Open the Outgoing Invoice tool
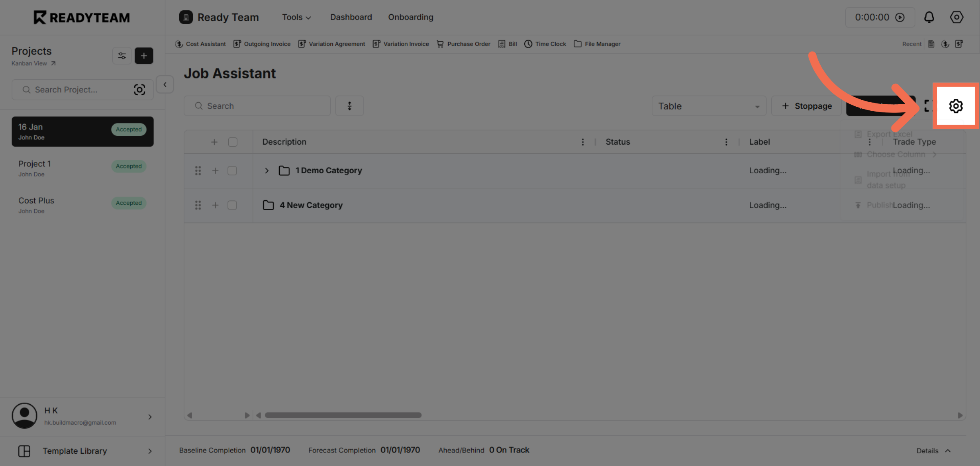Screen dimensions: 980x466 (x=262, y=44)
